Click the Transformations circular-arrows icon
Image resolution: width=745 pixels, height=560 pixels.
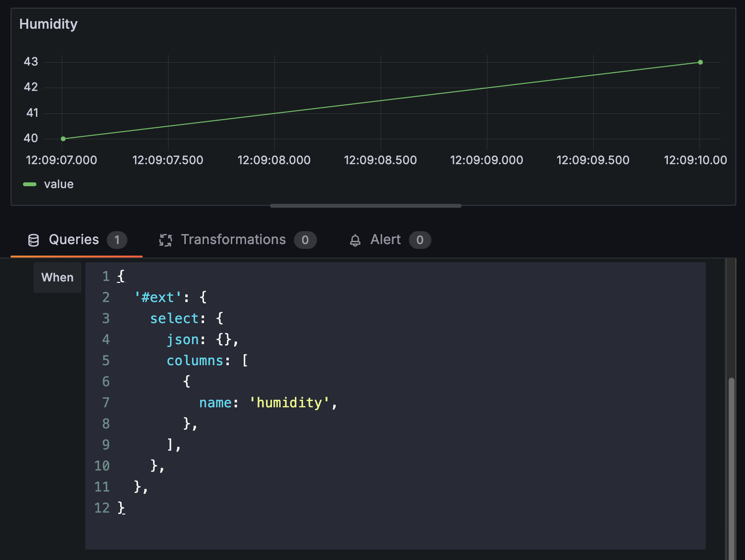(x=165, y=240)
